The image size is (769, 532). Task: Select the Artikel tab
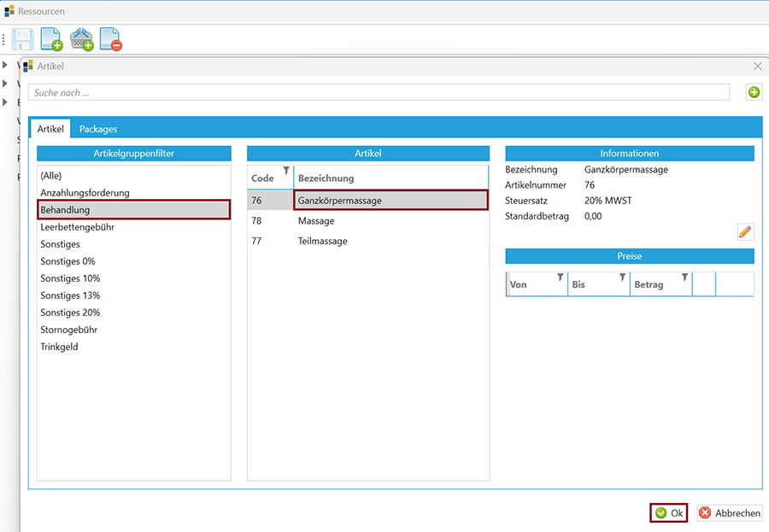(x=50, y=129)
